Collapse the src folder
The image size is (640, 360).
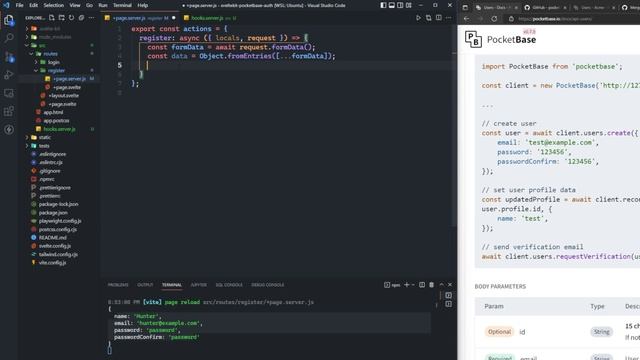pyautogui.click(x=27, y=45)
